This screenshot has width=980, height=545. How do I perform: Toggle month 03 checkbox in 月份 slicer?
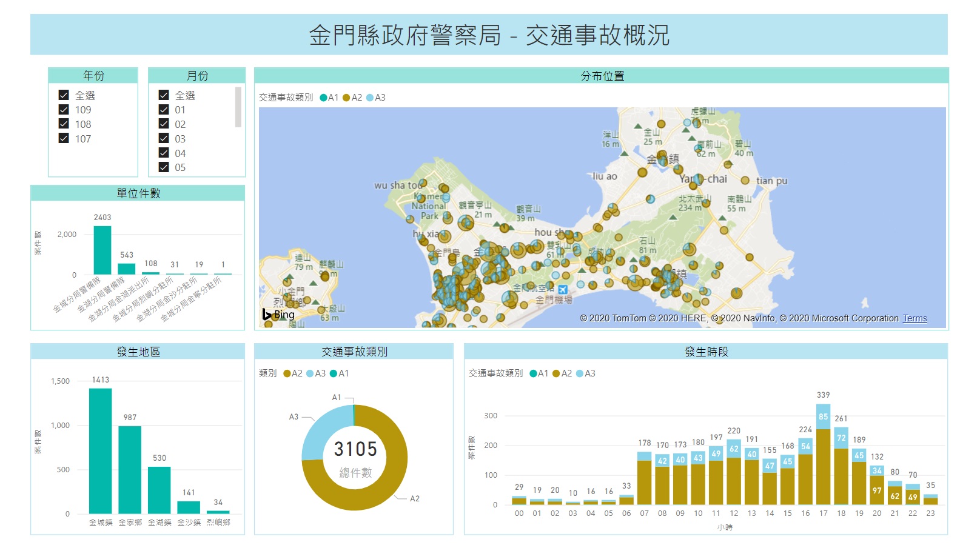point(164,139)
